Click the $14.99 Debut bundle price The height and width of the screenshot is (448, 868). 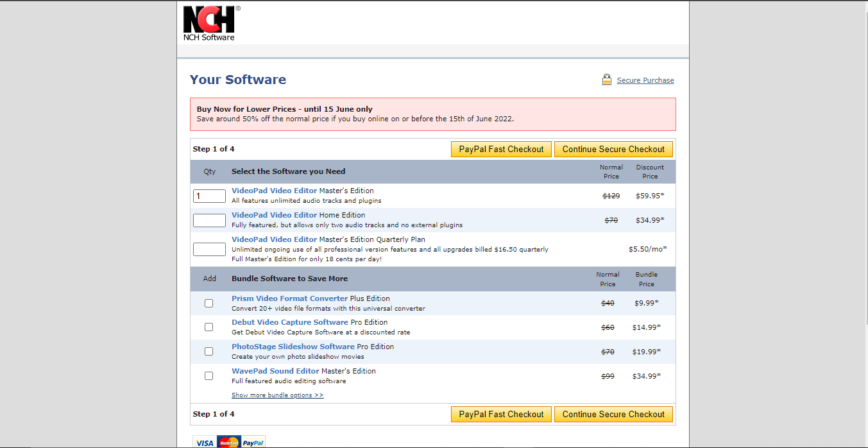tap(646, 327)
